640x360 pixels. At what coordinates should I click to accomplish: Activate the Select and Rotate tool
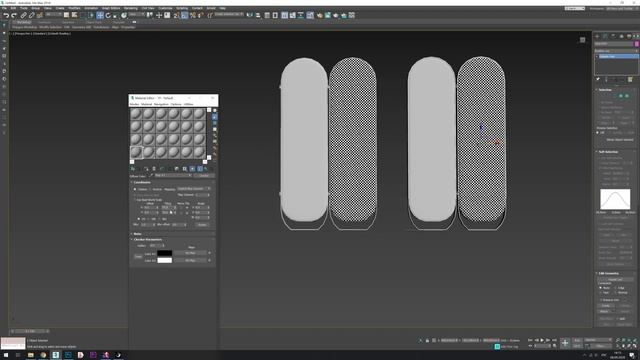(108, 15)
